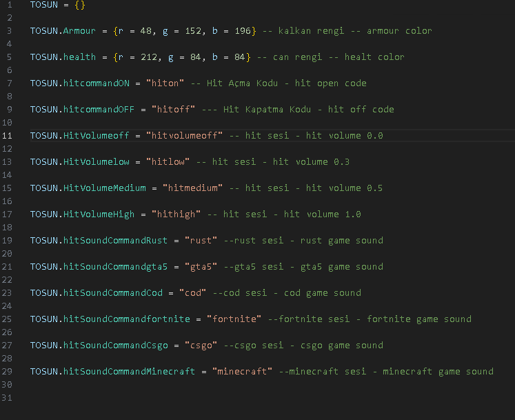Click the 'Hit Açma Kodu' comment
Viewport: 515px width, 420px height.
(242, 83)
